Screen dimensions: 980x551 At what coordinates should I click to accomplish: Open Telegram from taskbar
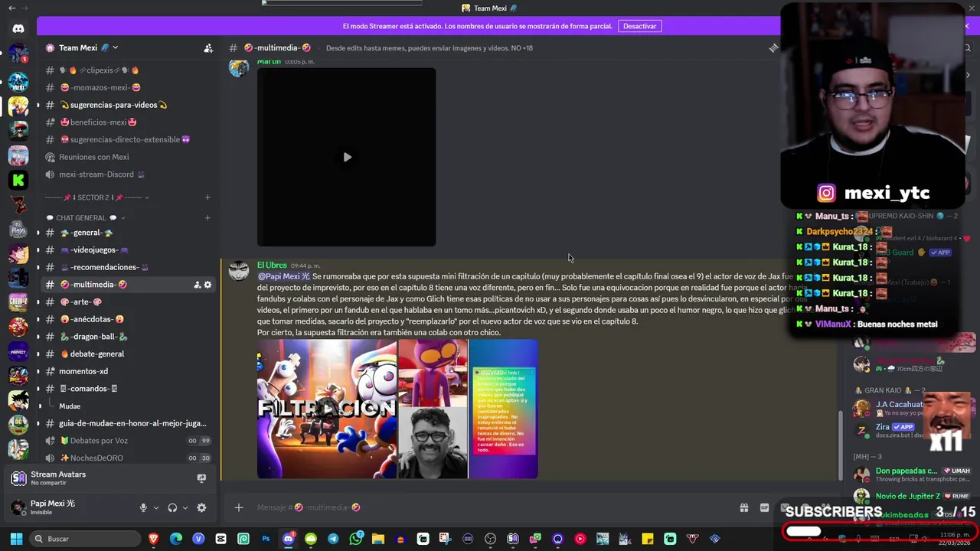333,539
